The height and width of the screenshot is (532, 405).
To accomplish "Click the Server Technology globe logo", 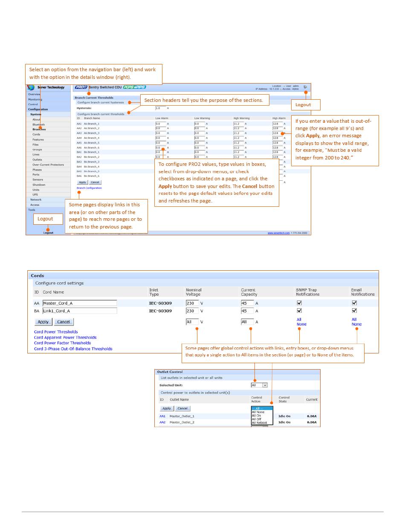I will [31, 87].
